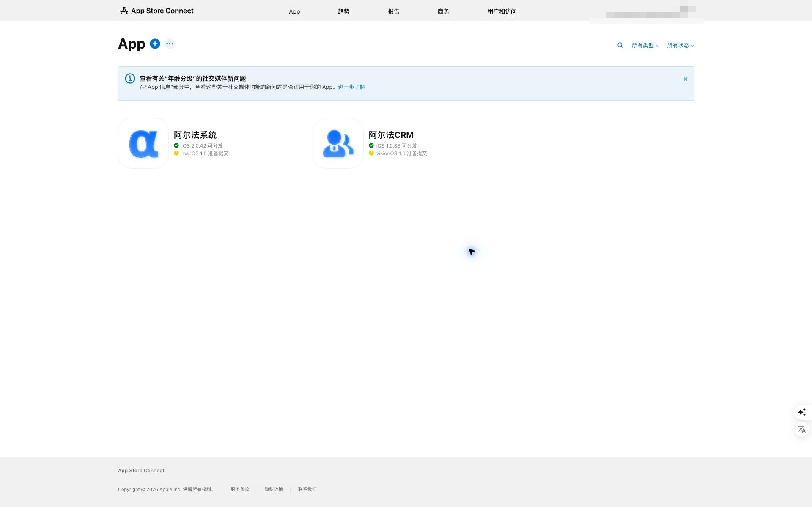Open 隐私政策 footer link

pos(274,489)
